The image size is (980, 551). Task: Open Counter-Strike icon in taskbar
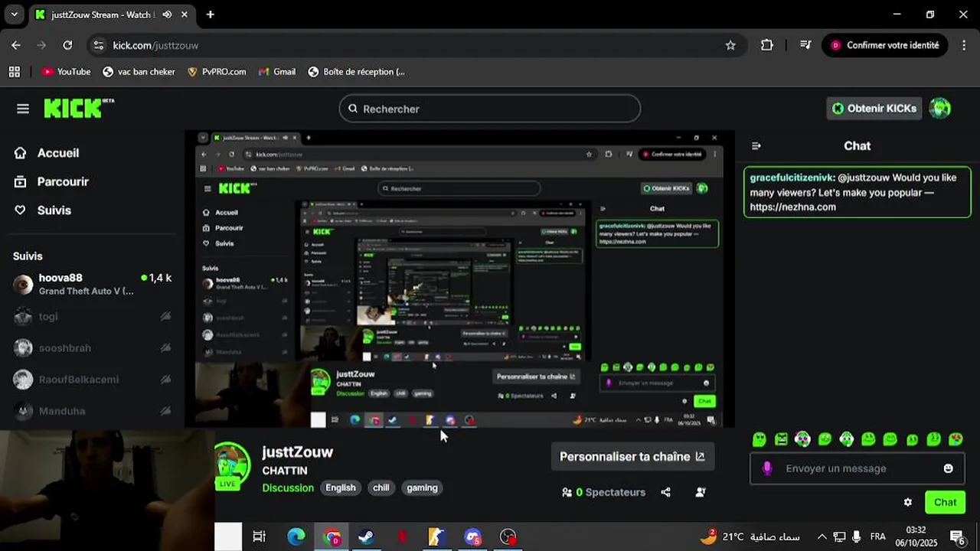(436, 537)
